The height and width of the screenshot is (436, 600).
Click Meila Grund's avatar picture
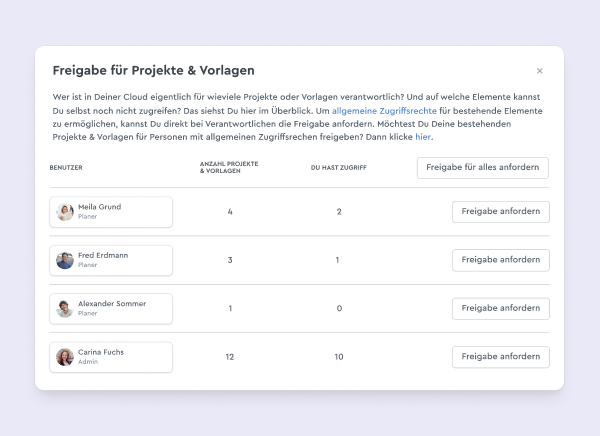[65, 212]
